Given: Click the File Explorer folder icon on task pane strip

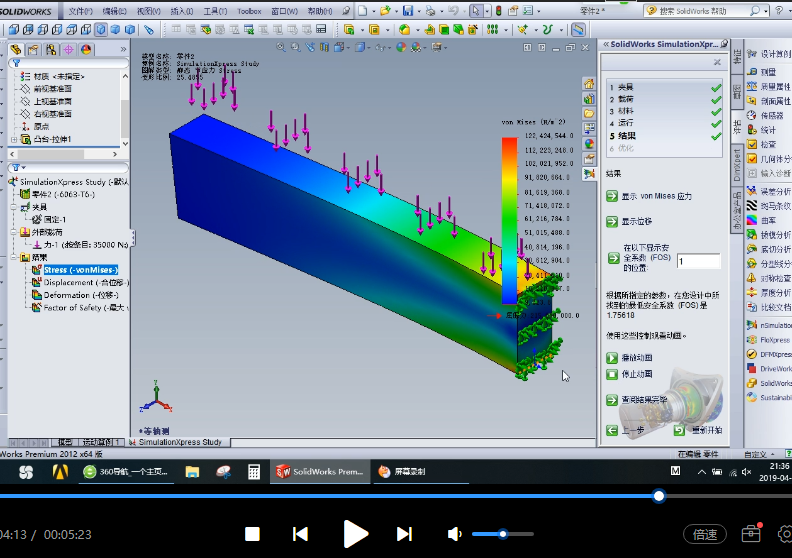Looking at the screenshot, I should click(589, 114).
